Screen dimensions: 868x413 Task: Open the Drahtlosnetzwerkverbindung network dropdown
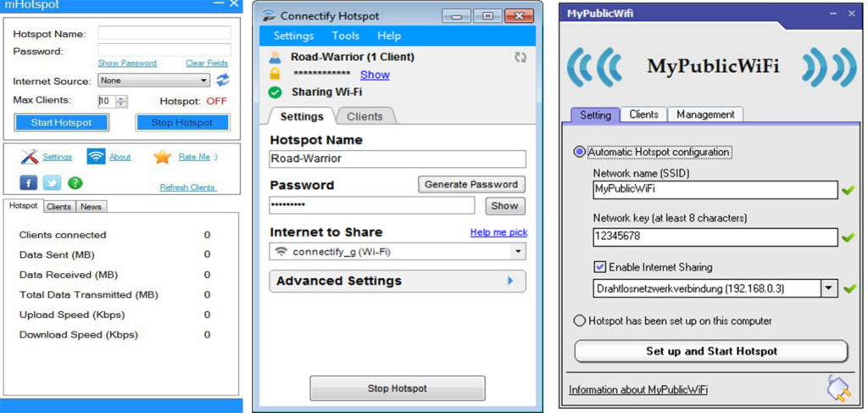(x=715, y=288)
